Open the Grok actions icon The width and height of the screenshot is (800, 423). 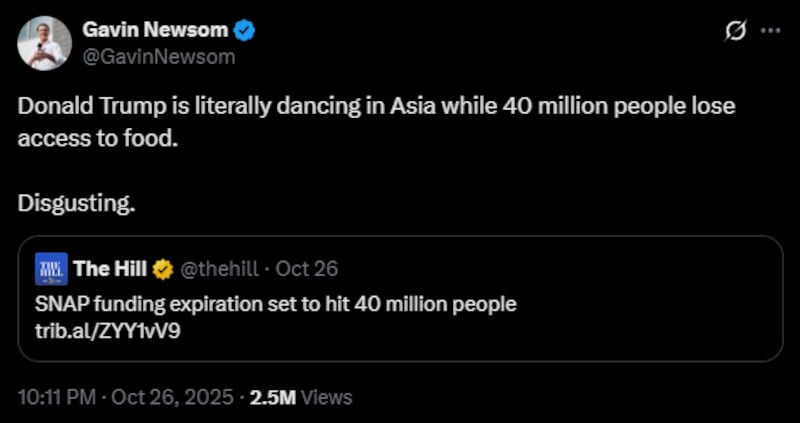tap(735, 31)
